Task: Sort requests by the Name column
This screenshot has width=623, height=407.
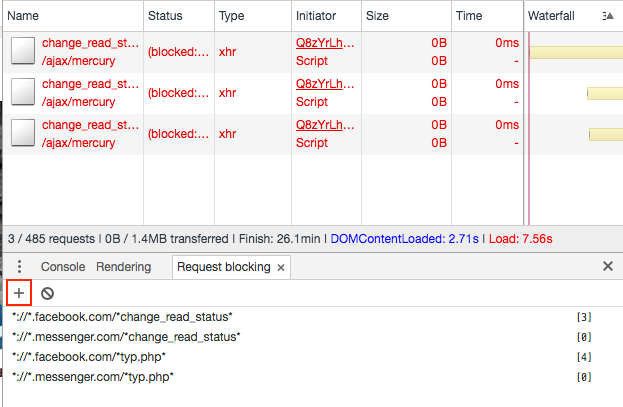Action: coord(23,16)
